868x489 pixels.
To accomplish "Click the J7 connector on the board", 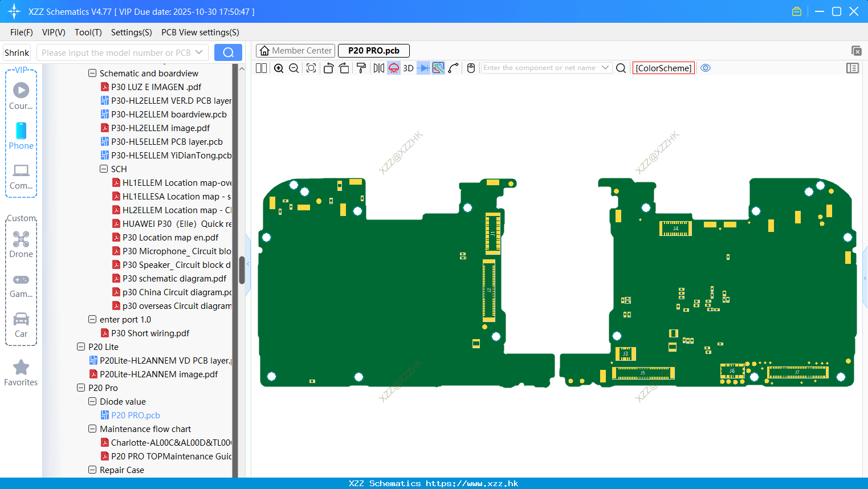I will coord(797,372).
